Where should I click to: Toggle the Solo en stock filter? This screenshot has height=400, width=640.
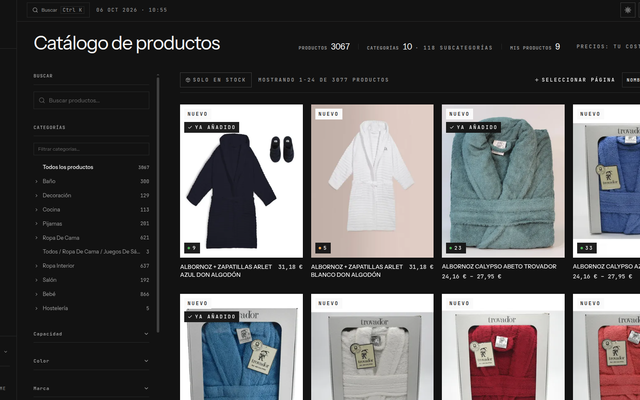click(x=216, y=80)
